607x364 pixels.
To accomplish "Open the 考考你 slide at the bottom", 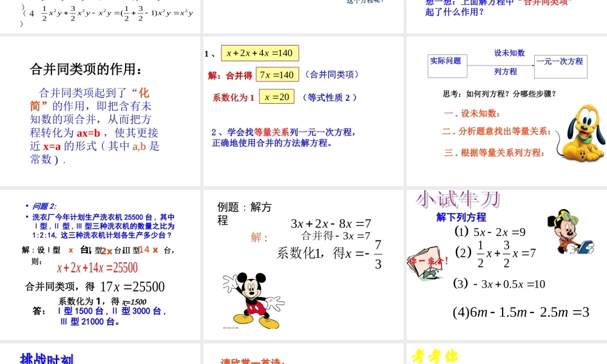I will 507,354.
